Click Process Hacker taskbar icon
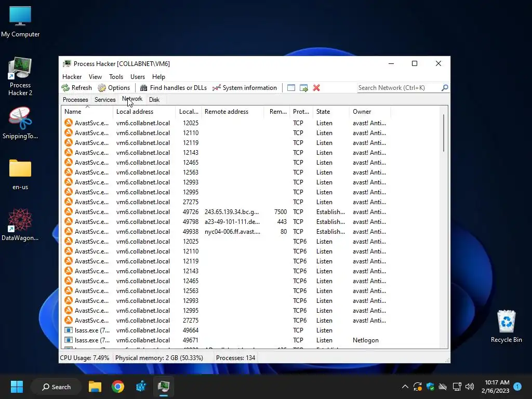Viewport: 532px width, 399px height. pyautogui.click(x=164, y=387)
